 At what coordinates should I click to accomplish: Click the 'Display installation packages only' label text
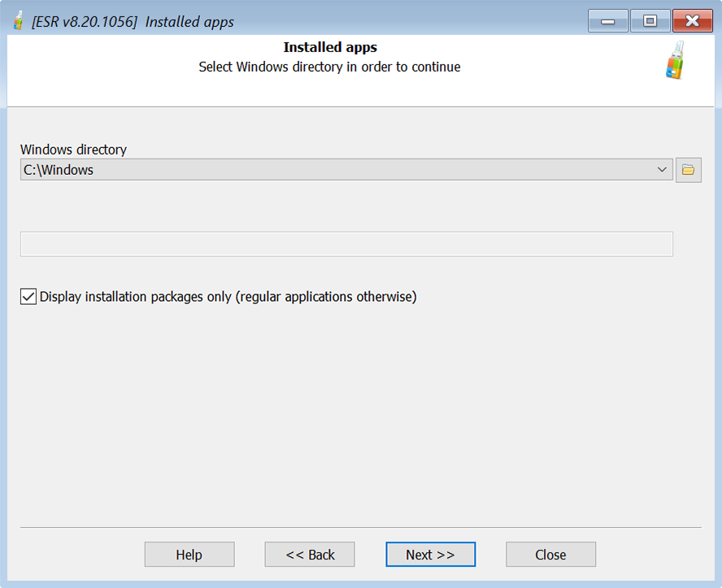[x=228, y=297]
